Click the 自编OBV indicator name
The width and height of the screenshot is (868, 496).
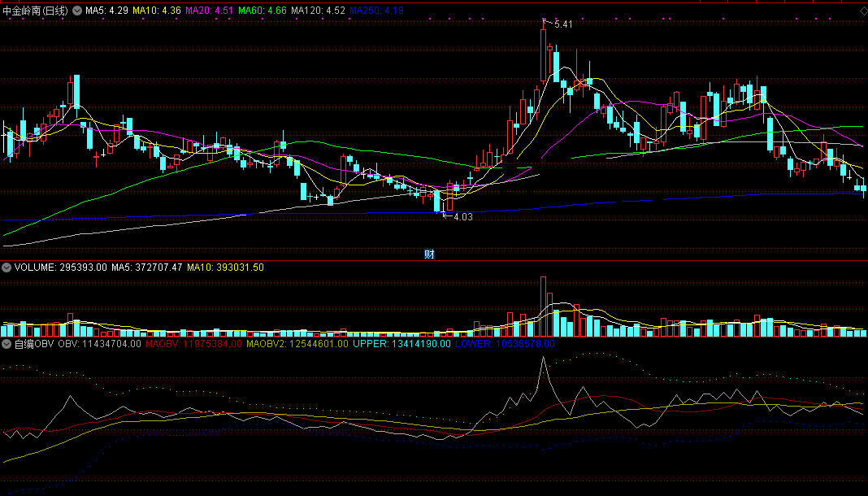[34, 344]
